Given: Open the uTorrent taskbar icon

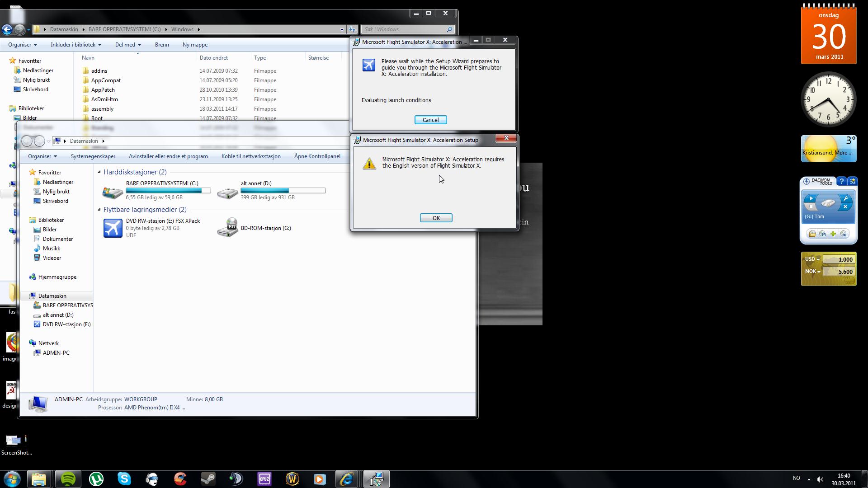Looking at the screenshot, I should [96, 479].
